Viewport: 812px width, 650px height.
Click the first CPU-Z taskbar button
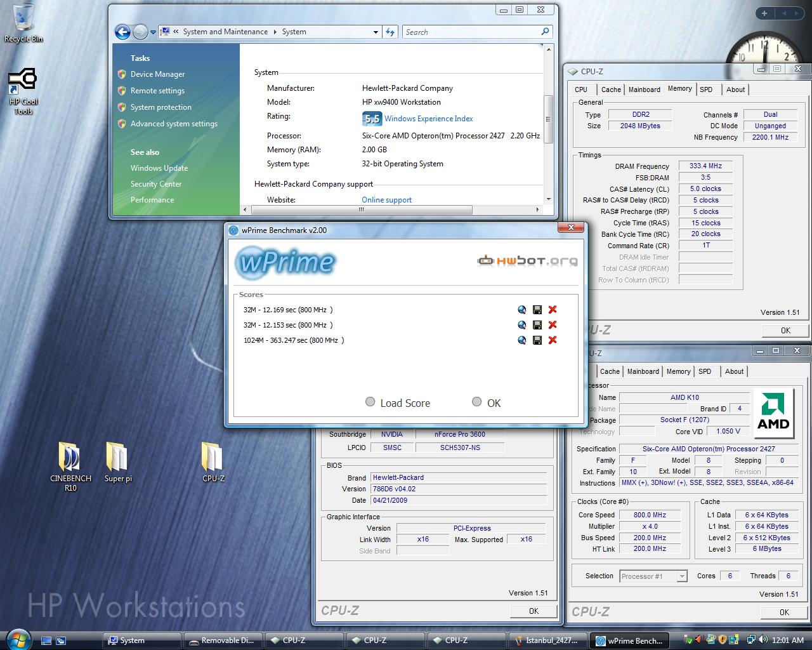pos(304,640)
